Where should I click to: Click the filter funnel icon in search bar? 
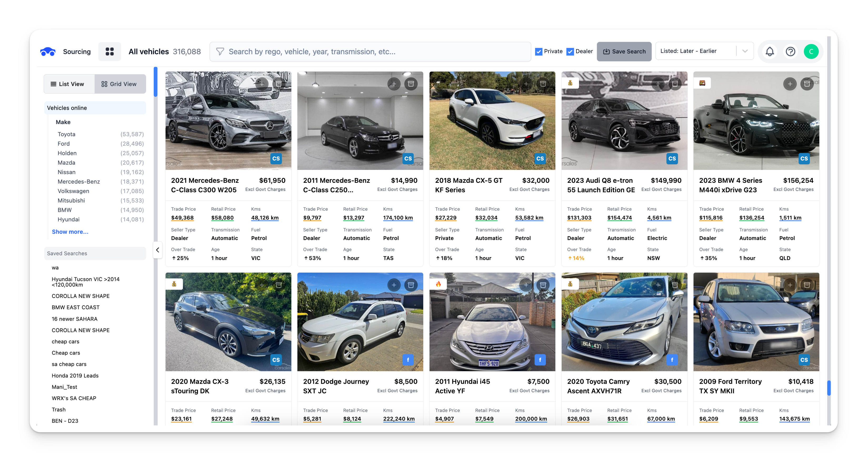tap(220, 52)
